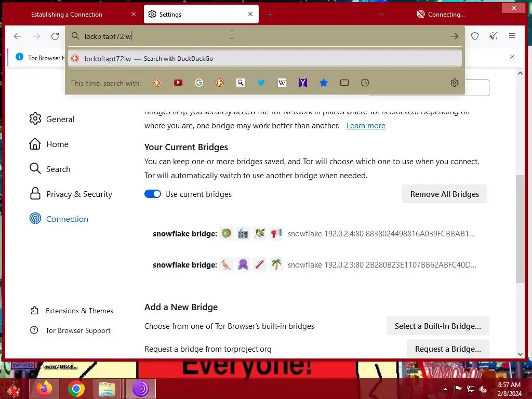Image resolution: width=532 pixels, height=399 pixels.
Task: Open File Explorer from the taskbar
Action: coord(107,389)
